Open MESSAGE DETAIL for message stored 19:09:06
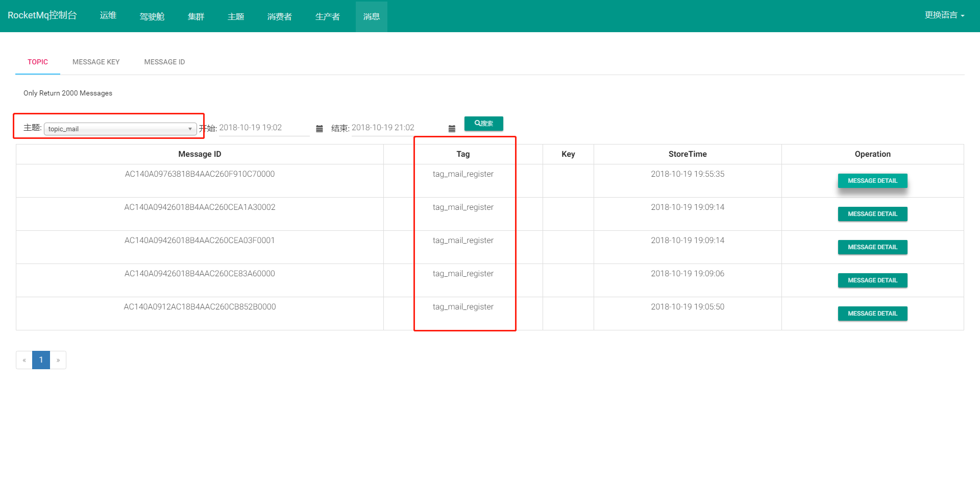 [x=873, y=280]
